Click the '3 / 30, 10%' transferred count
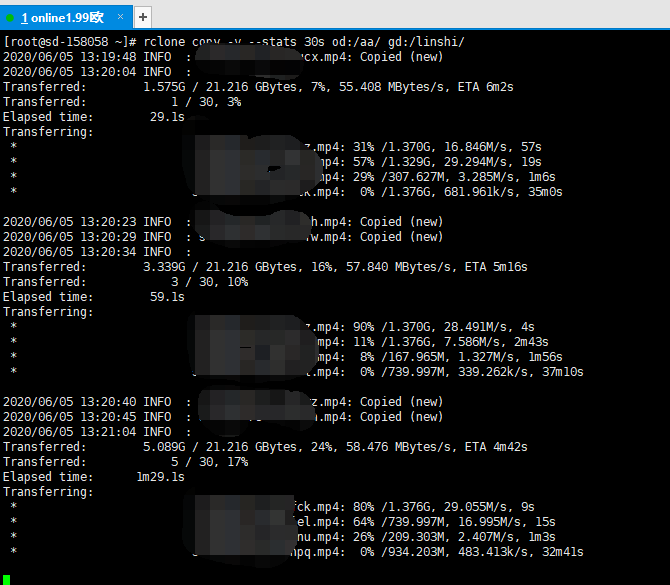670x585 pixels. click(x=209, y=282)
